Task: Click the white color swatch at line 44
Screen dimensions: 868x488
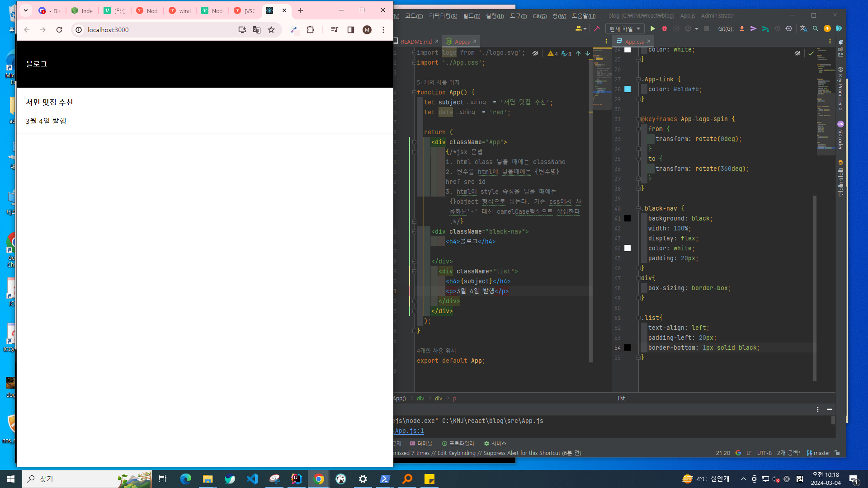Action: pyautogui.click(x=627, y=248)
